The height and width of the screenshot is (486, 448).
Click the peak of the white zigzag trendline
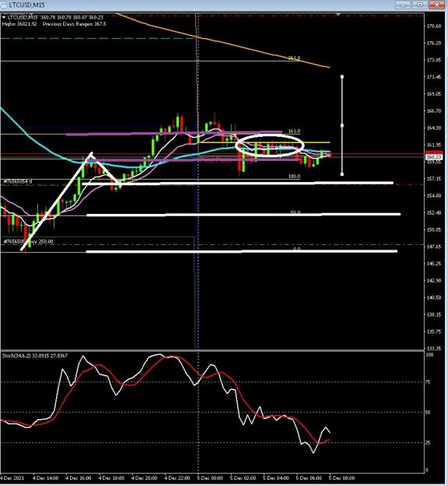pyautogui.click(x=91, y=153)
